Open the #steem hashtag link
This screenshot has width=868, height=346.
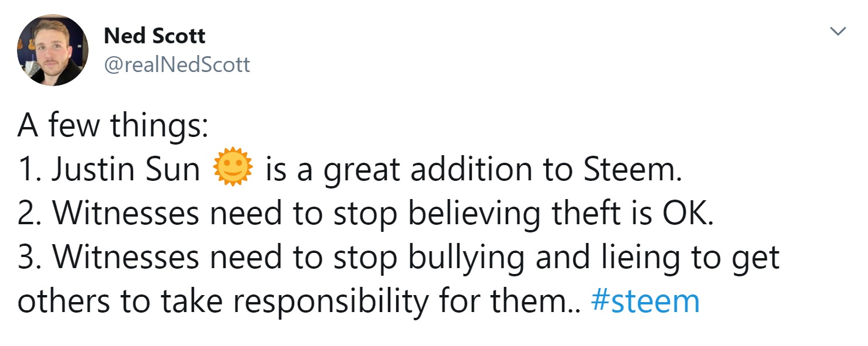(645, 302)
